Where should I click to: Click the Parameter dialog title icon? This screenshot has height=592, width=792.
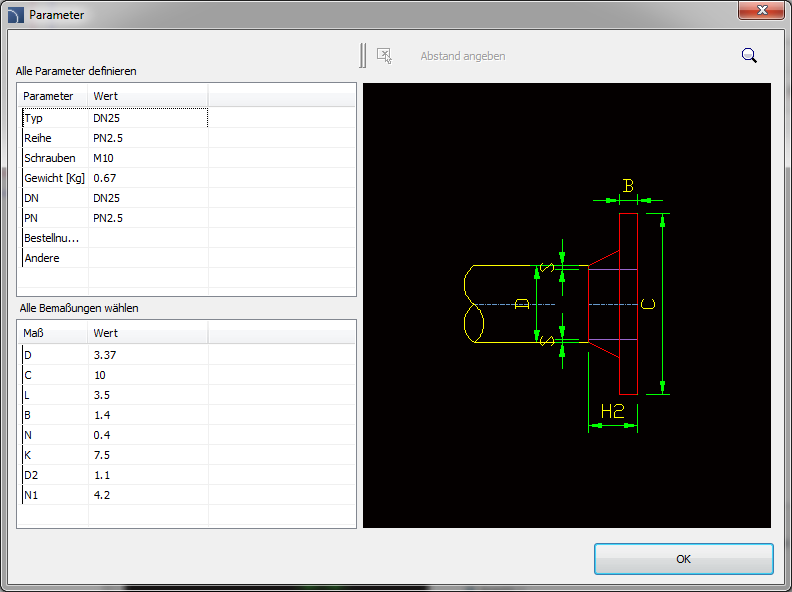point(15,15)
